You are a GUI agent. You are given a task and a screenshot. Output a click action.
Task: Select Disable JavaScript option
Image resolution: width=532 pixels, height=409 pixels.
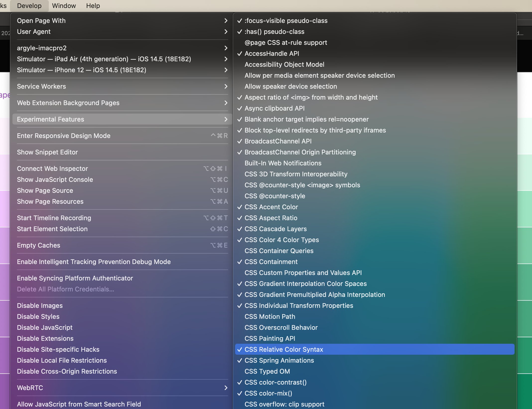tap(45, 328)
